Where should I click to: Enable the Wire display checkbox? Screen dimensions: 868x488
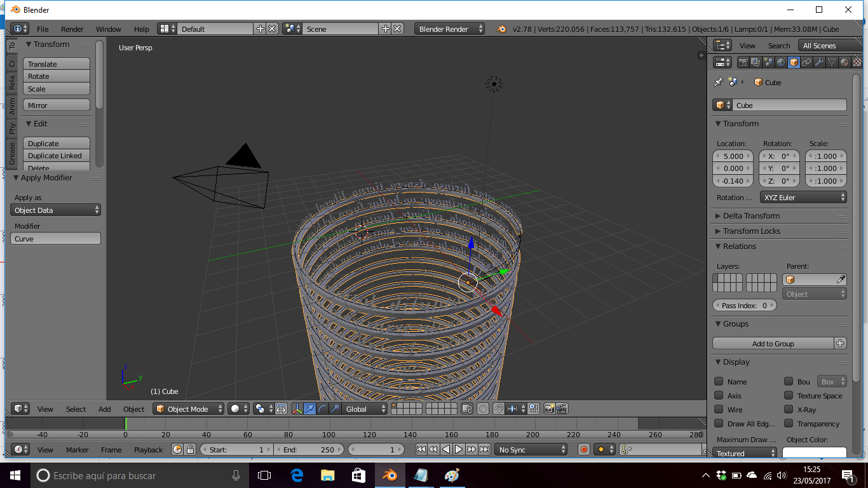click(719, 409)
